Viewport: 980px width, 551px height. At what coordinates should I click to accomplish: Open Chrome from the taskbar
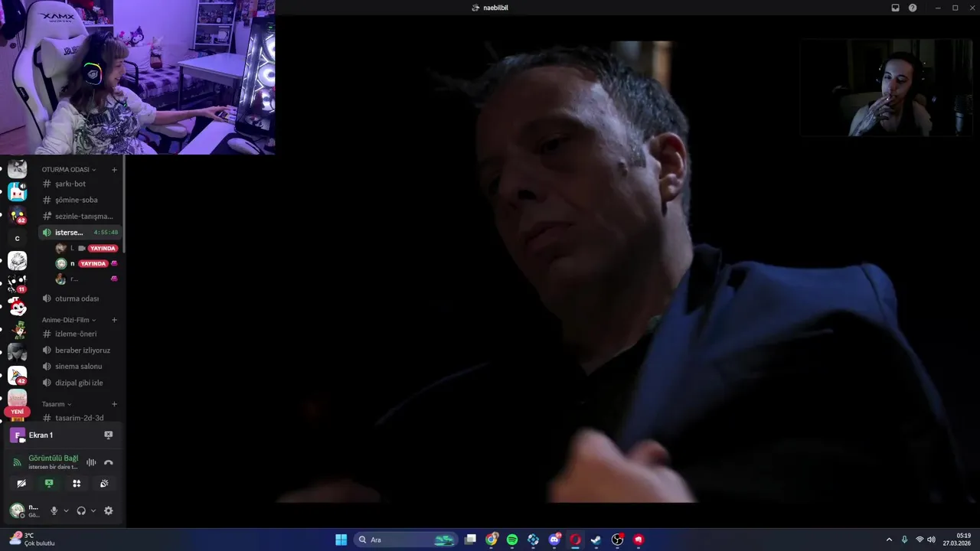492,540
